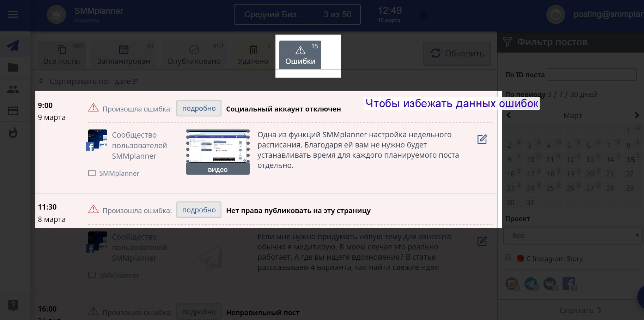
Task: Change sort order by clicking 'дате'
Action: tap(126, 81)
